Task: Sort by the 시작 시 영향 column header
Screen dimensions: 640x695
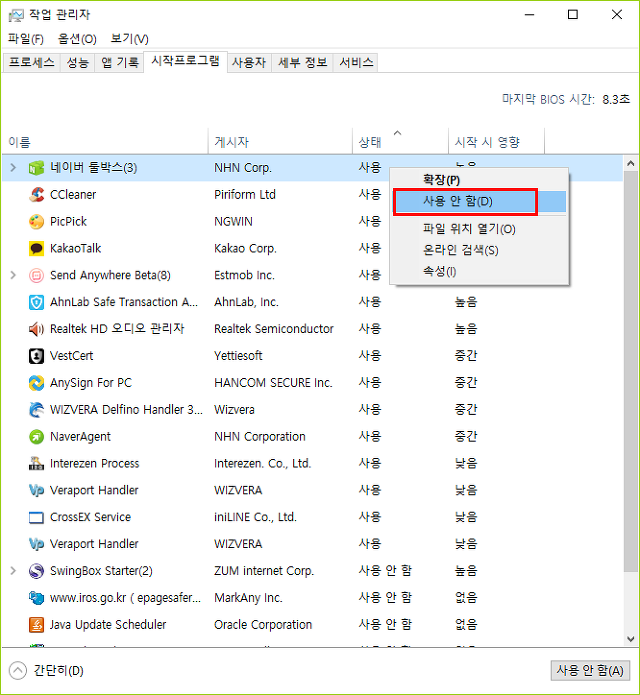Action: 496,142
